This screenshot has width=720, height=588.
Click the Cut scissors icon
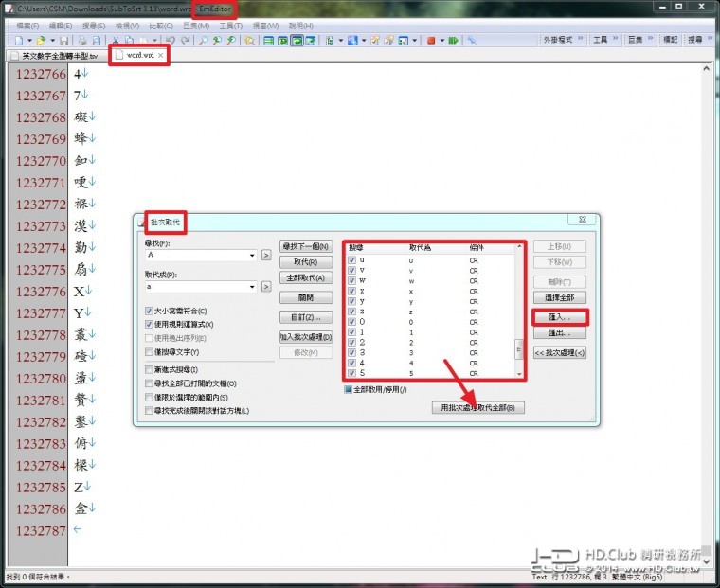point(116,41)
